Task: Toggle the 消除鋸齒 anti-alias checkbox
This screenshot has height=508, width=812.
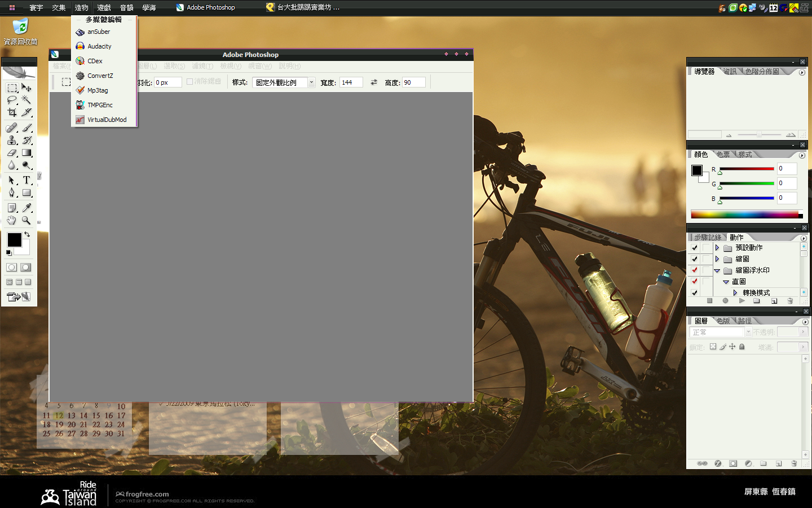Action: point(190,81)
